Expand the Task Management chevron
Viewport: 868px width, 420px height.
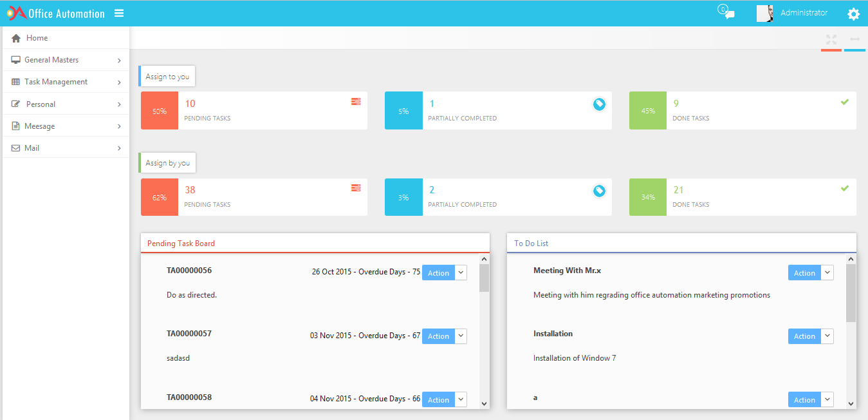pos(120,82)
